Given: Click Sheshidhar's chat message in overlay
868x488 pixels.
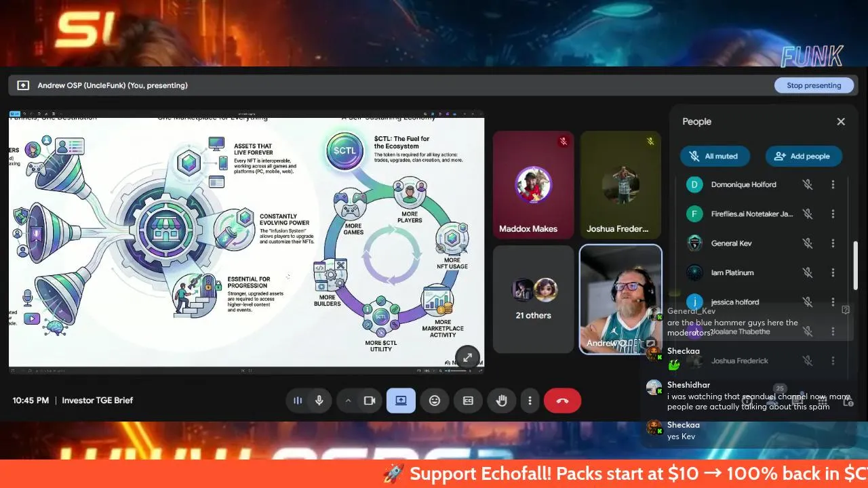Looking at the screenshot, I should tap(758, 402).
